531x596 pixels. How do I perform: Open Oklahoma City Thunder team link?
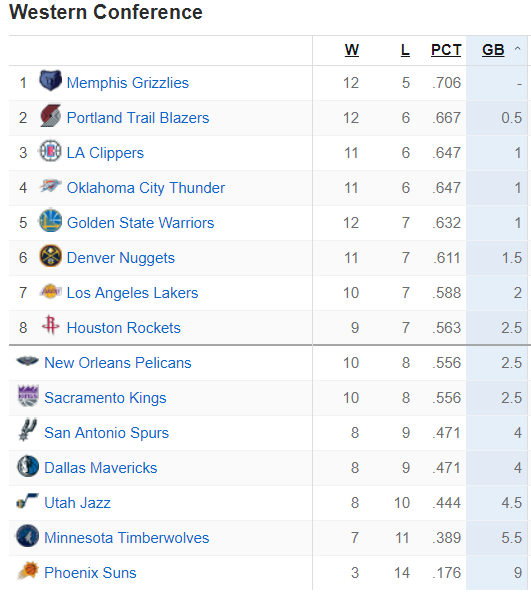(x=146, y=188)
